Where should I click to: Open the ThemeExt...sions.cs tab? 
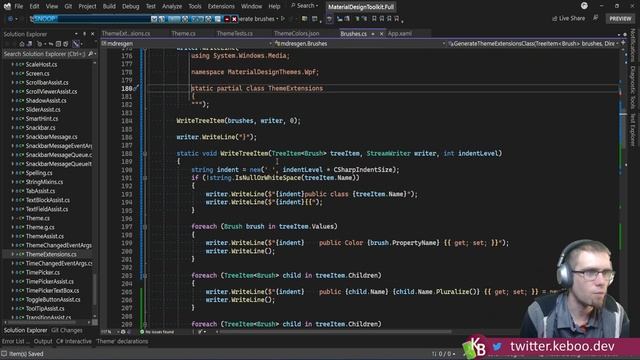click(126, 33)
